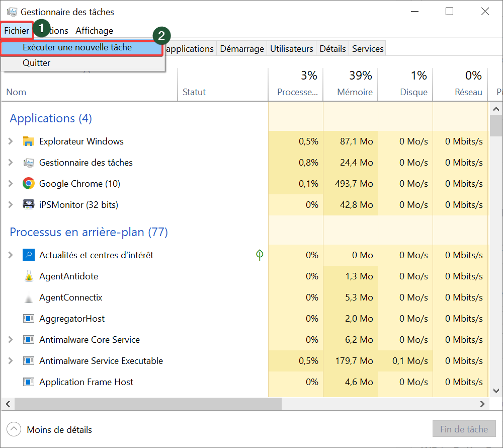Click the vertical scrollbar down arrow

[x=496, y=391]
